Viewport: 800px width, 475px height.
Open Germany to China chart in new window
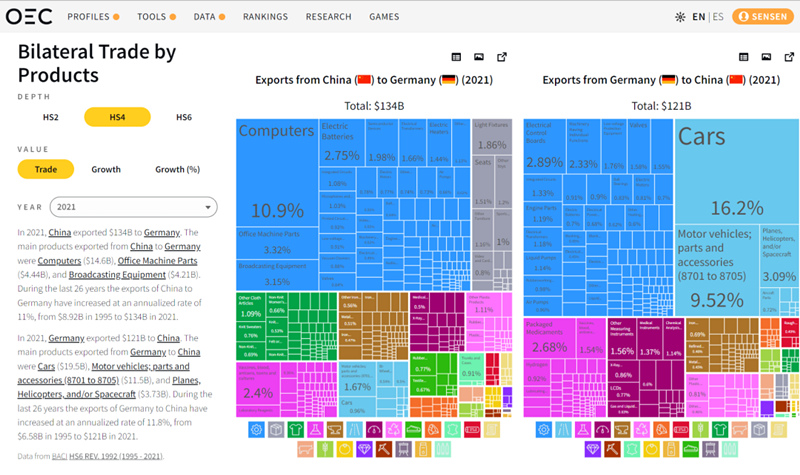[x=790, y=58]
